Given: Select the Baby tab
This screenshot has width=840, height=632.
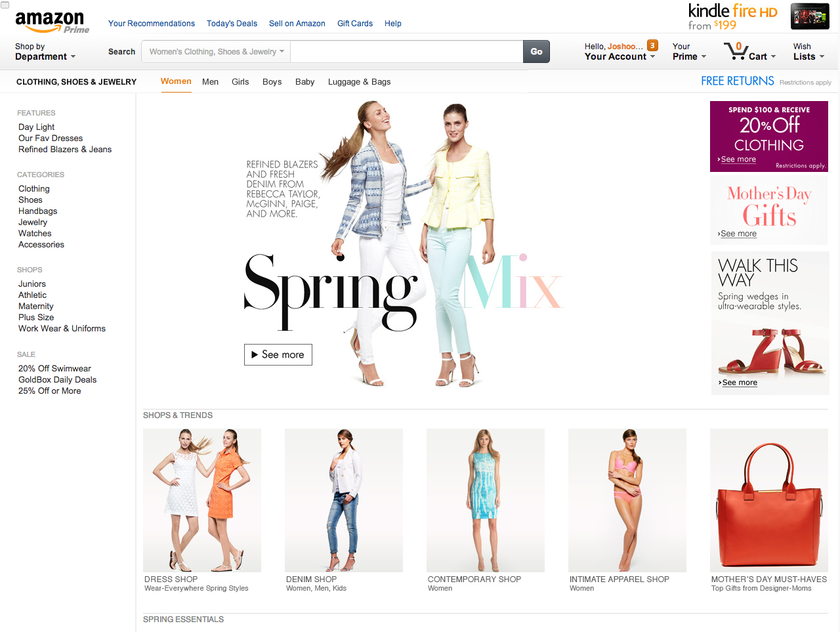Looking at the screenshot, I should pyautogui.click(x=304, y=82).
